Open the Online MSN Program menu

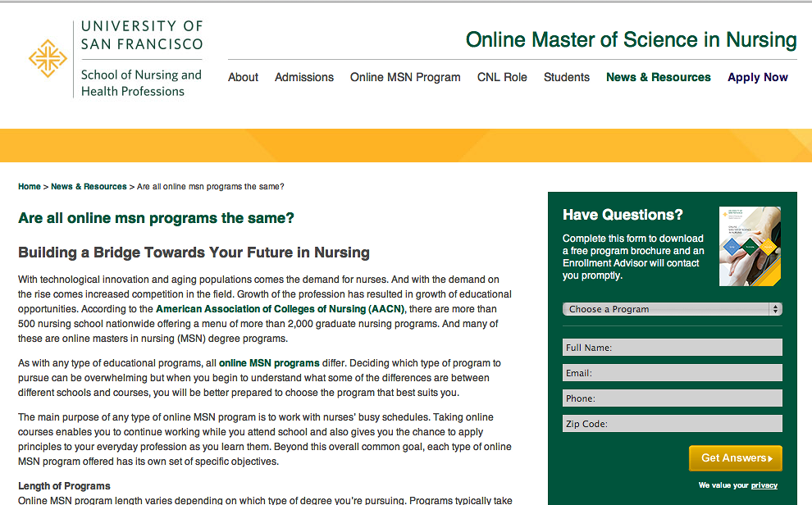pos(405,77)
